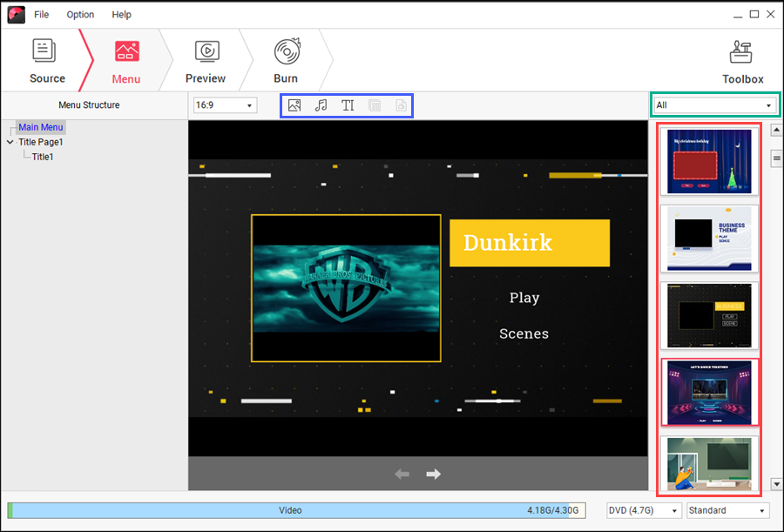
Task: Click the template list scrollbar handle
Action: coord(776,158)
